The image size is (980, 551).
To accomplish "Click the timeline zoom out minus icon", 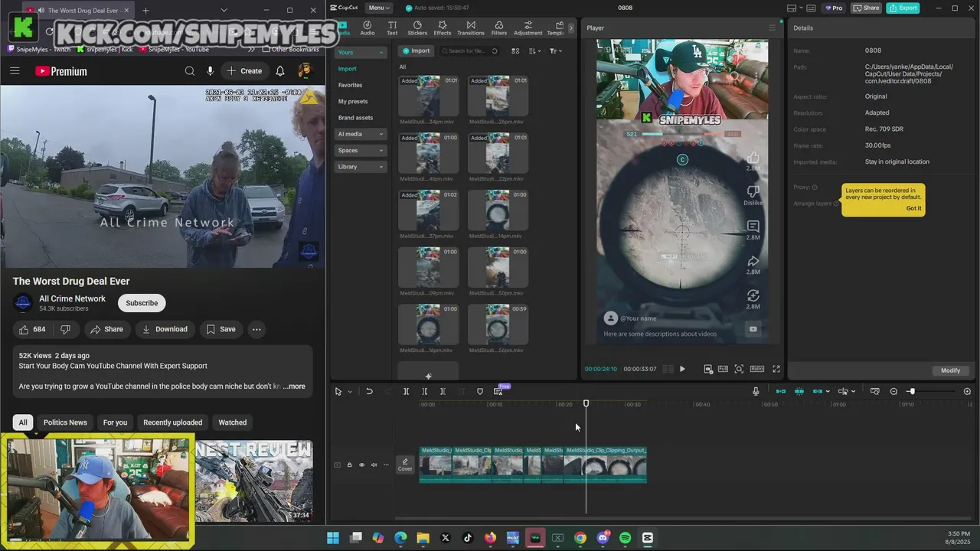I will tap(893, 391).
